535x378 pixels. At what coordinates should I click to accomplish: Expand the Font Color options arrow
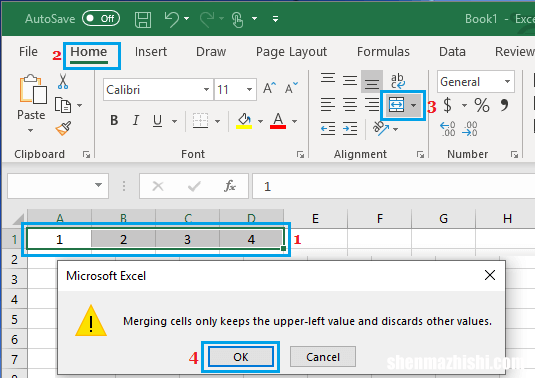pos(294,121)
